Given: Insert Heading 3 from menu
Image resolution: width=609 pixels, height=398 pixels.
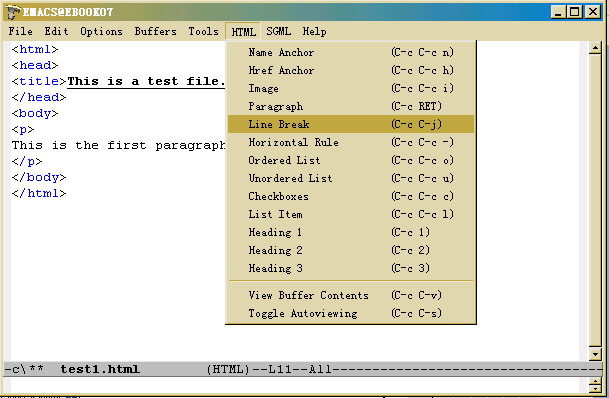Looking at the screenshot, I should pyautogui.click(x=351, y=268).
